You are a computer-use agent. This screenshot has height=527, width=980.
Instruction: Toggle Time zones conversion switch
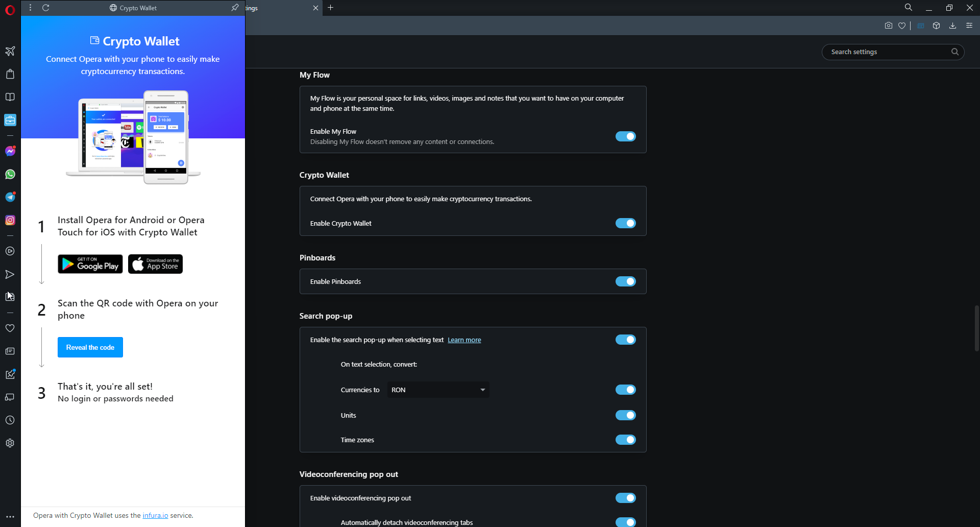coord(626,440)
